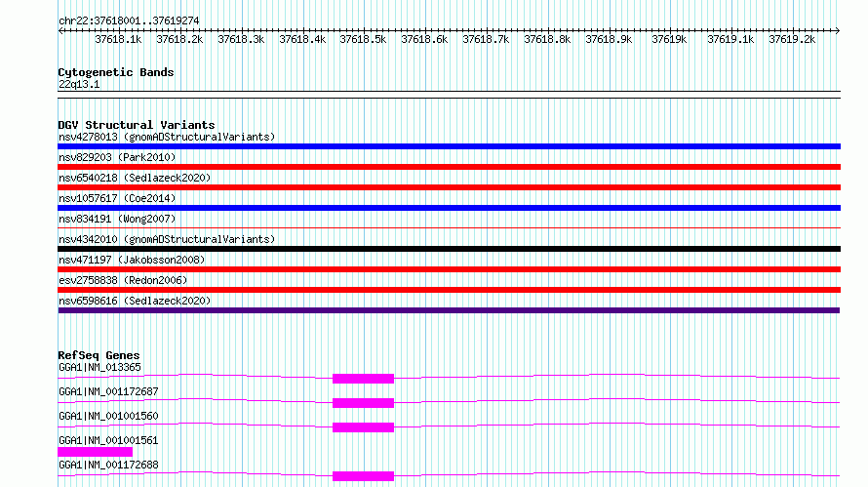Image resolution: width=868 pixels, height=487 pixels.
Task: Click the red bar under nsv6540218
Action: click(x=449, y=187)
